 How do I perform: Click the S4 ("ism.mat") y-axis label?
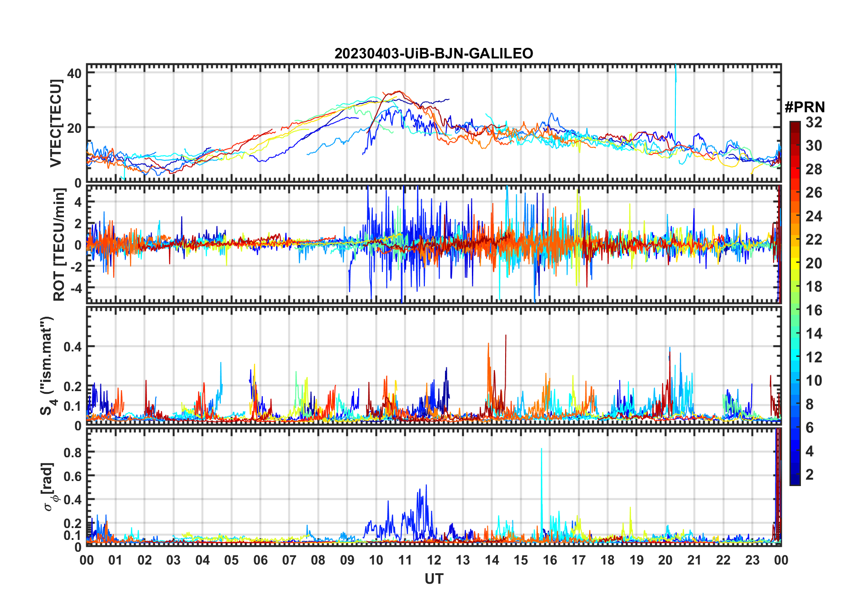point(47,366)
